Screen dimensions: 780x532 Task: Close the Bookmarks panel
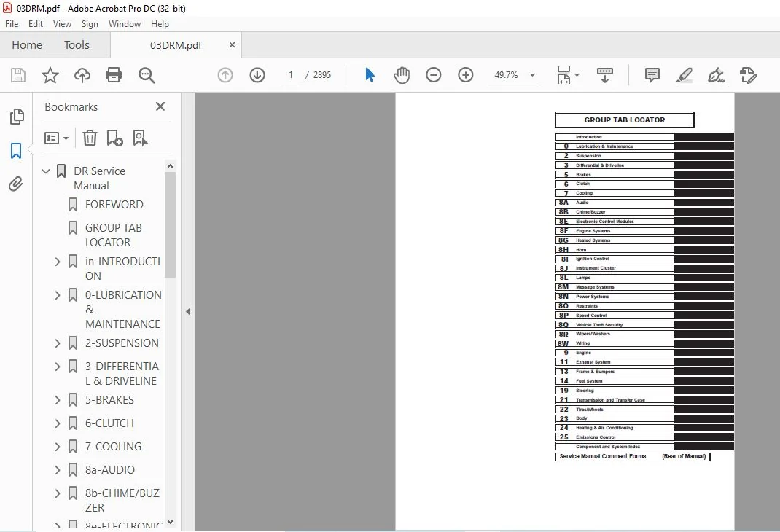tap(160, 106)
